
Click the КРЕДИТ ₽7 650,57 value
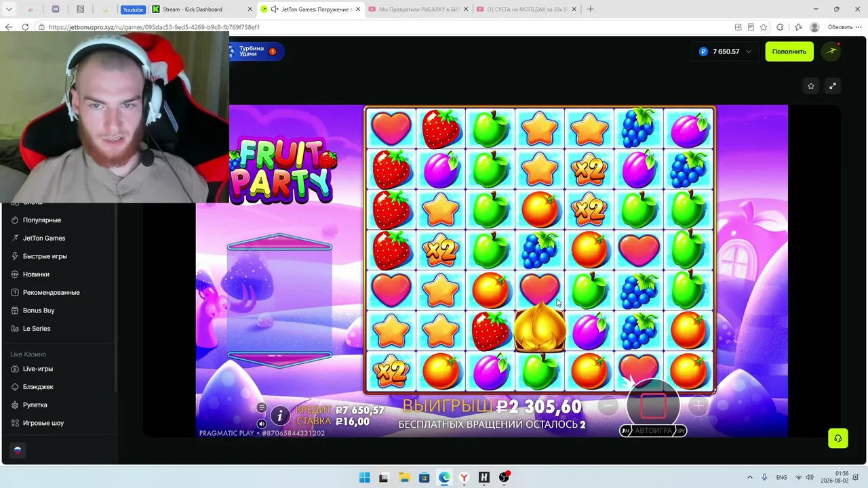pos(340,410)
